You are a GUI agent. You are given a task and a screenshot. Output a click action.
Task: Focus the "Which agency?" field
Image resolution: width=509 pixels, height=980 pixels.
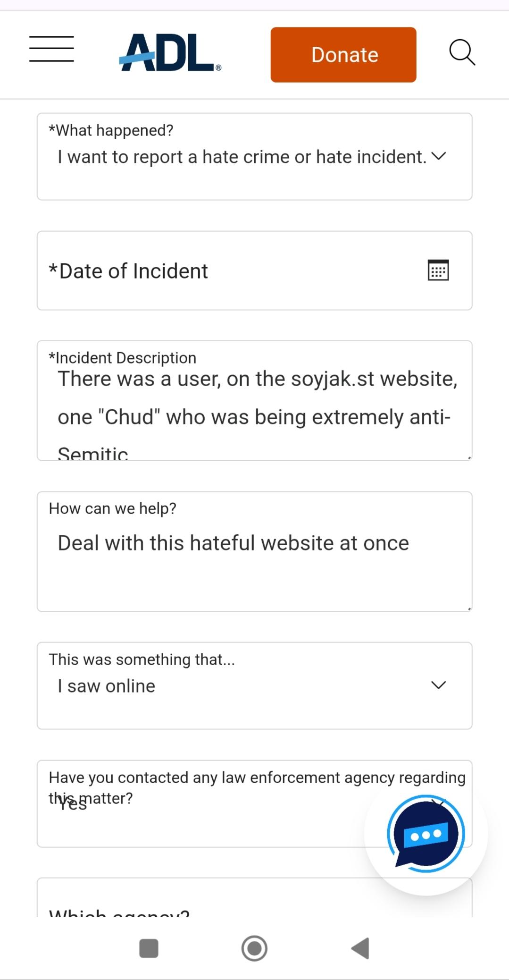click(x=255, y=897)
